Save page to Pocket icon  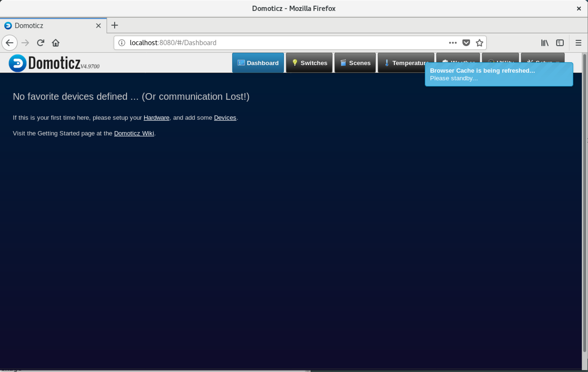[x=466, y=43]
